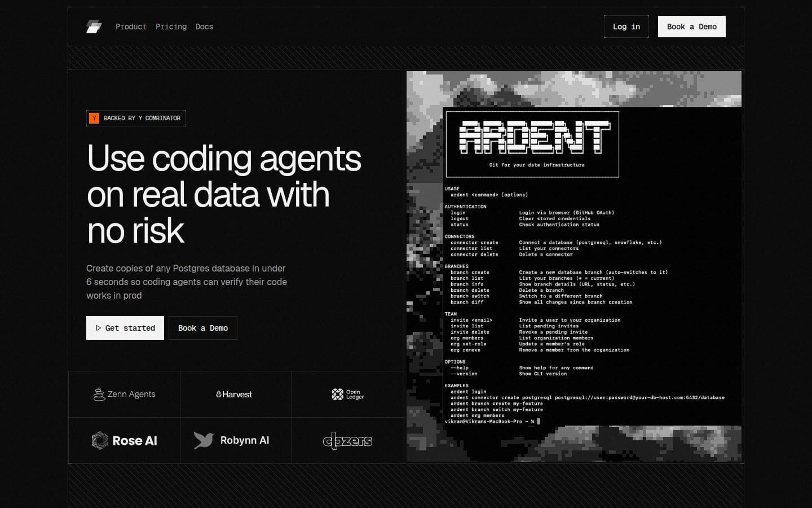Image resolution: width=812 pixels, height=508 pixels.
Task: Click the 'branch switch' command row
Action: tap(526, 296)
